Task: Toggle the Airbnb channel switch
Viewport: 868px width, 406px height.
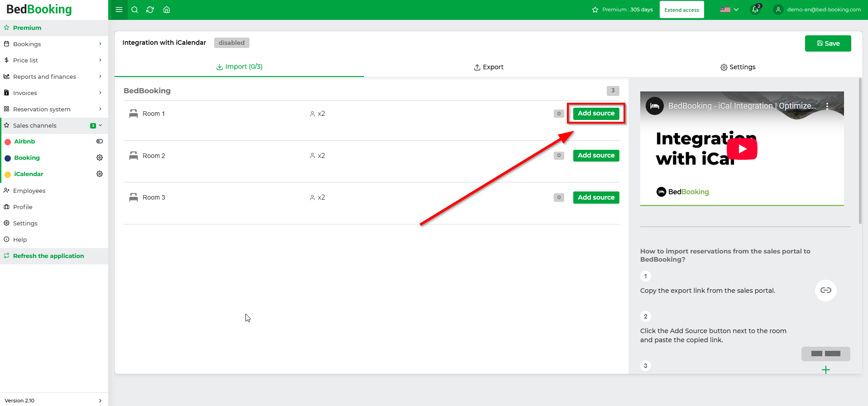Action: (x=100, y=141)
